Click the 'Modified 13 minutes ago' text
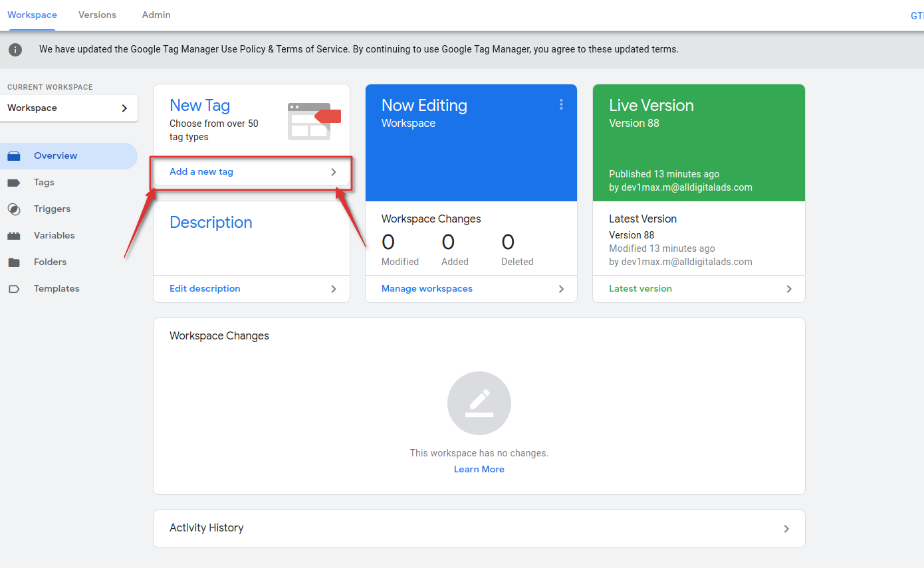This screenshot has width=924, height=568. click(x=662, y=248)
